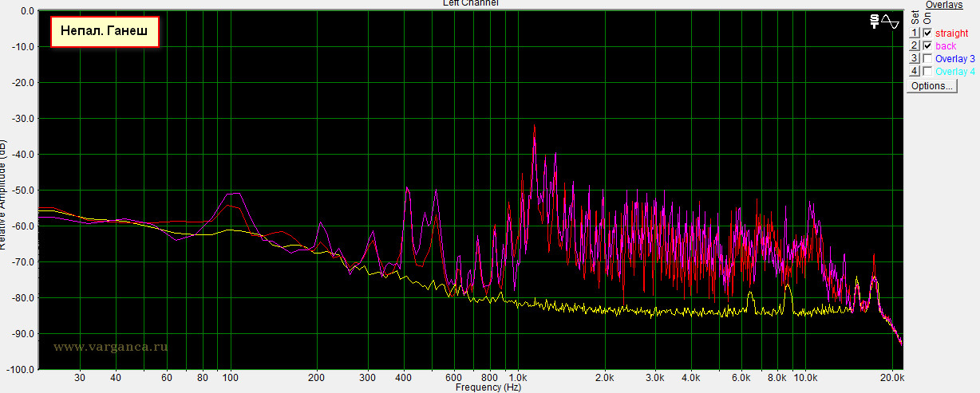980x393 pixels.
Task: Click the '-50.0' amplitude axis value
Action: (x=22, y=191)
